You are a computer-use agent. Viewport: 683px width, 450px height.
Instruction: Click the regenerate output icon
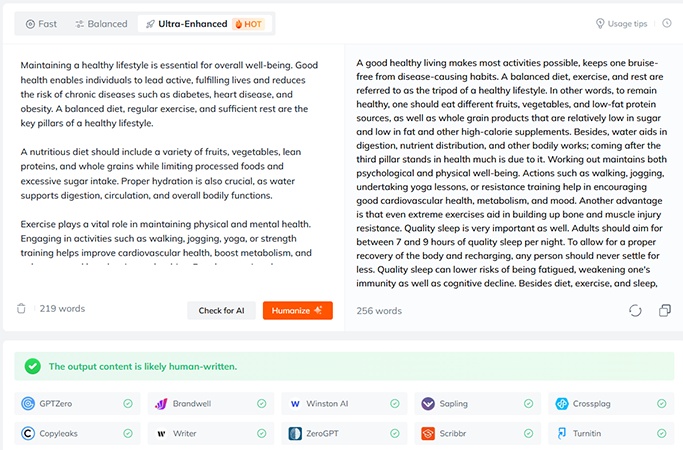click(x=635, y=311)
